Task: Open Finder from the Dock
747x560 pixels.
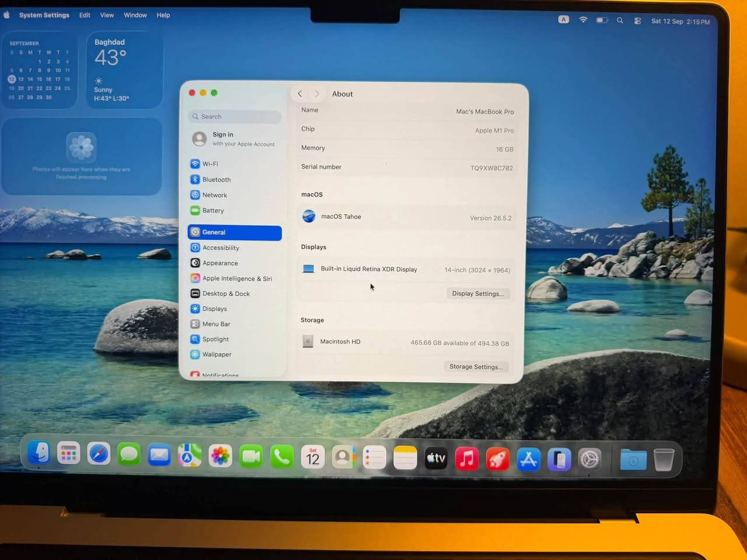Action: click(x=39, y=453)
